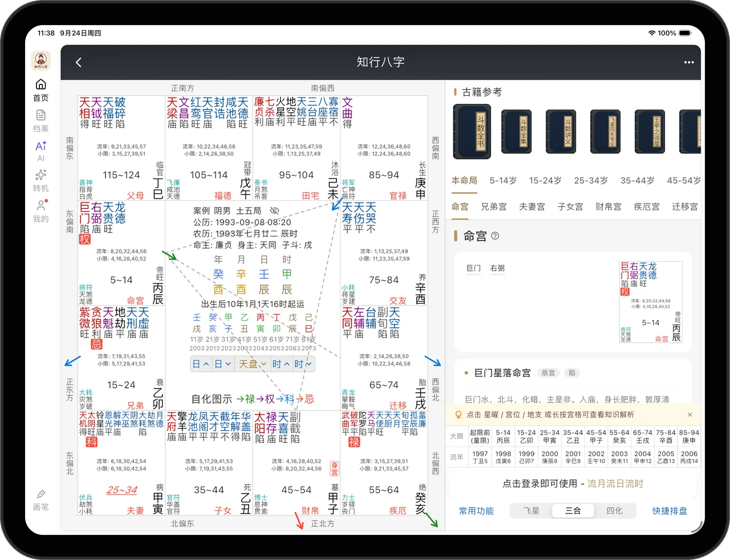Step the hour forward with 时 up arrow
Screen dimensions: 730x560
pyautogui.click(x=281, y=364)
